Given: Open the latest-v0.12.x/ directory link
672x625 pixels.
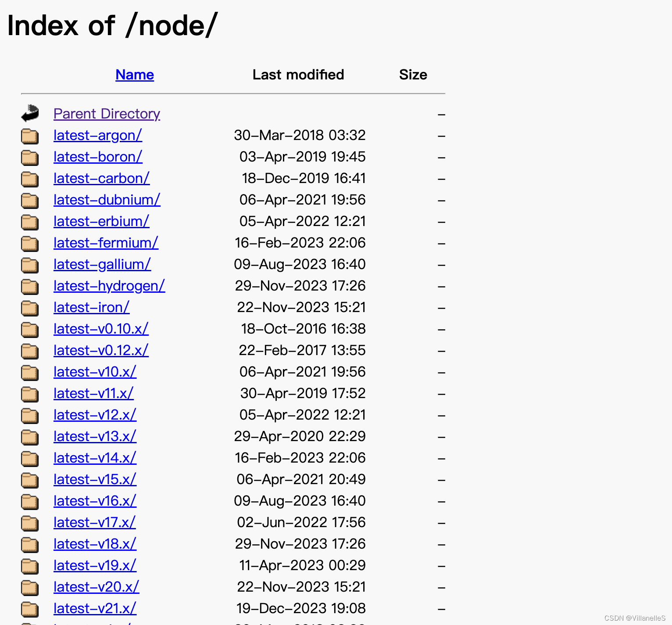Looking at the screenshot, I should 101,350.
